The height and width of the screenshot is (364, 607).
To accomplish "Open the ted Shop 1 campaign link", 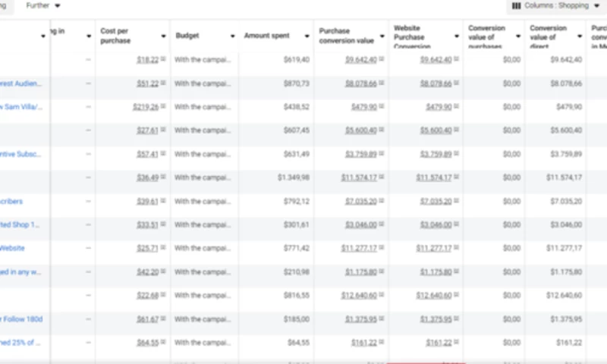I will pos(20,224).
